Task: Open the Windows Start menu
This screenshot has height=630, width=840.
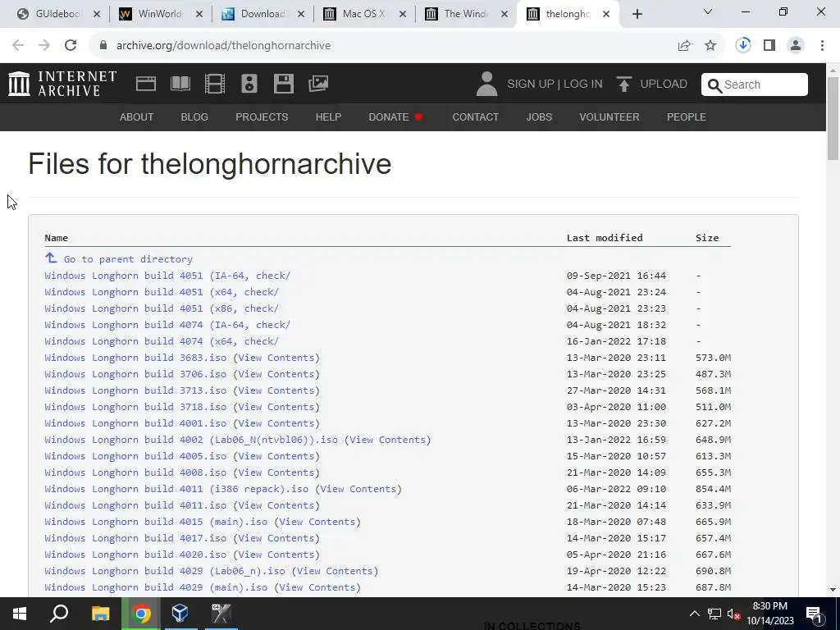Action: [x=20, y=614]
